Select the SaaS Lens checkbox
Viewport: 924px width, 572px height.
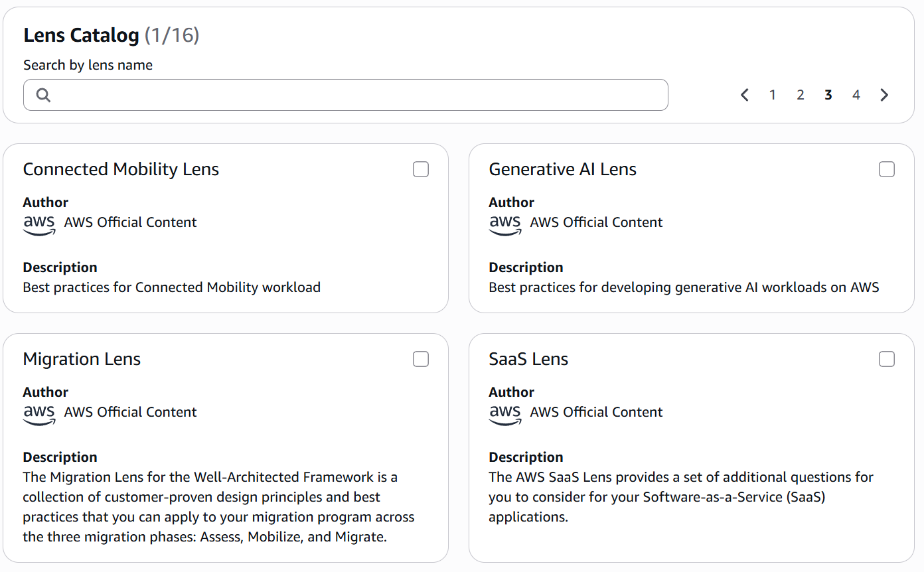pos(887,358)
